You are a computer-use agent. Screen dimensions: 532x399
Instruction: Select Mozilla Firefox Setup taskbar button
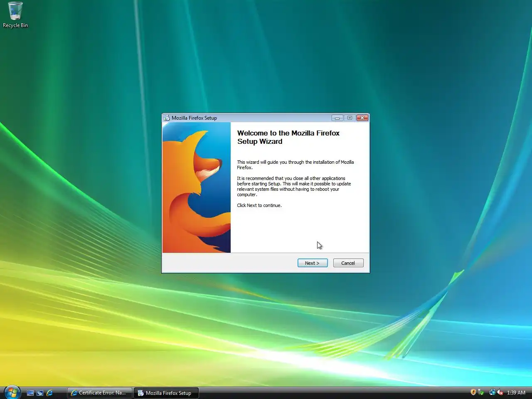[x=166, y=393]
